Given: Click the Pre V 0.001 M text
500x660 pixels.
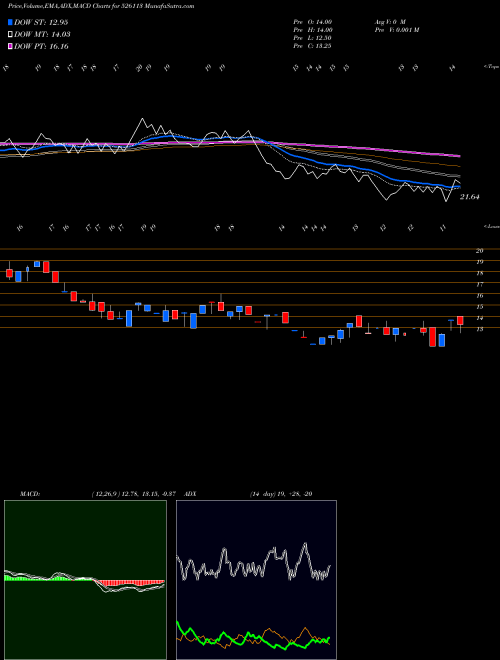Looking at the screenshot, I should 396,30.
